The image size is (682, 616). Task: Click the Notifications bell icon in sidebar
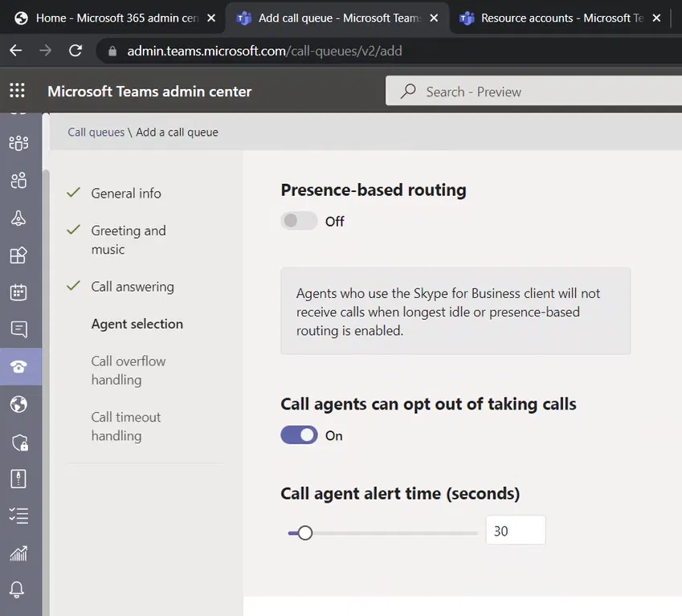pyautogui.click(x=18, y=589)
